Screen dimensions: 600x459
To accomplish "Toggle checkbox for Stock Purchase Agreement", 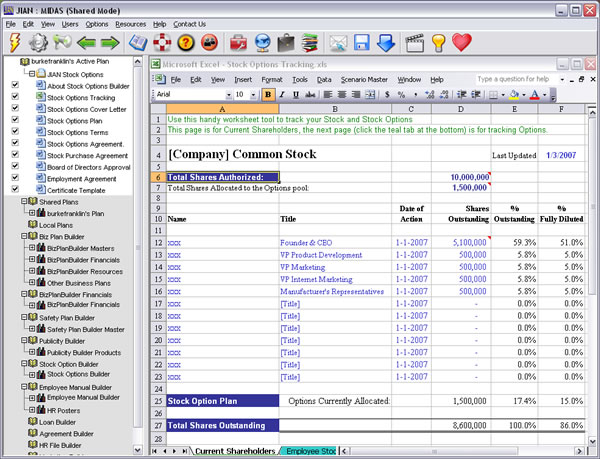I will click(x=15, y=154).
